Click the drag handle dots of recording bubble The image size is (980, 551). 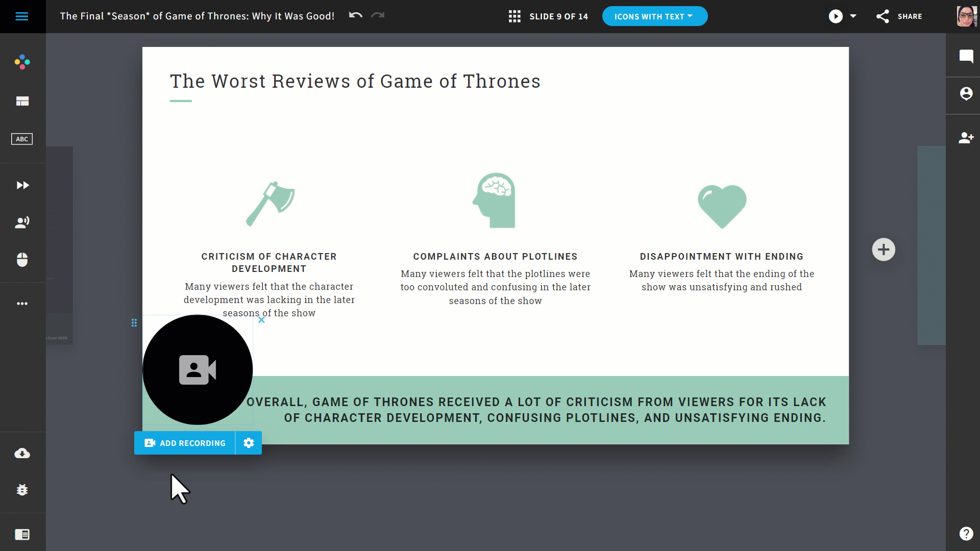click(x=134, y=323)
